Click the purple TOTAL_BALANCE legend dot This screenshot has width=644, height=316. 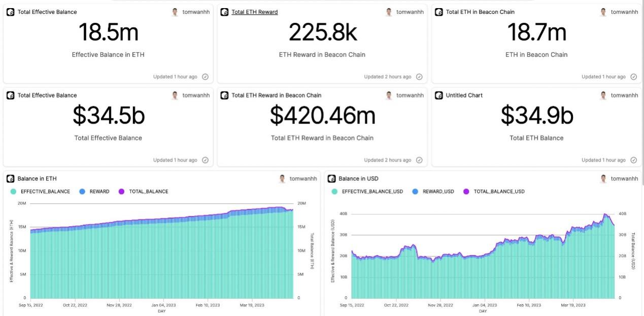coord(121,192)
